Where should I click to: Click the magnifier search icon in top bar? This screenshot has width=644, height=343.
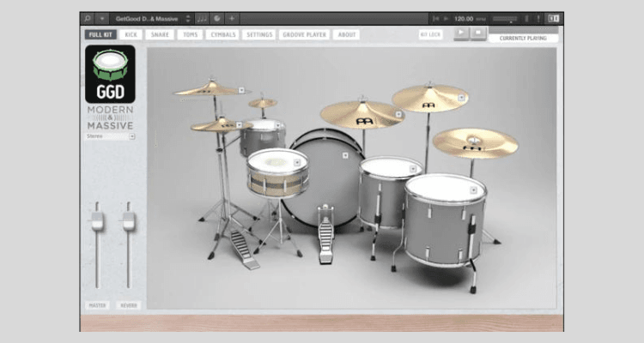pyautogui.click(x=87, y=19)
